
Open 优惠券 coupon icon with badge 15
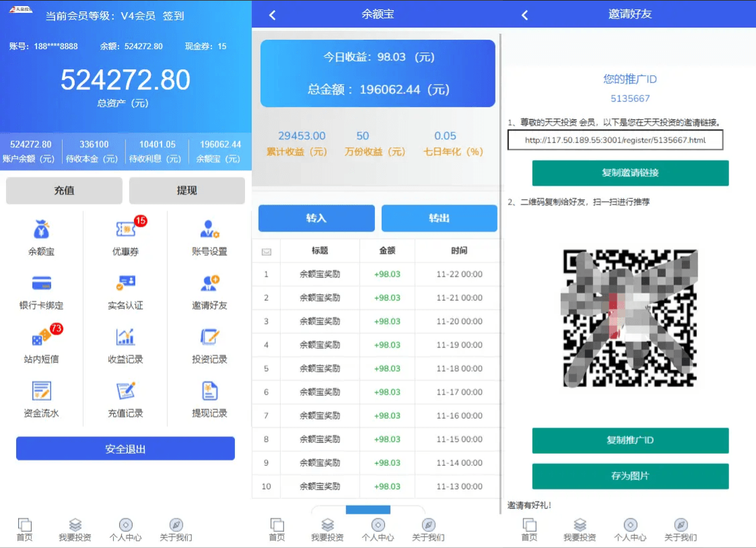(127, 228)
